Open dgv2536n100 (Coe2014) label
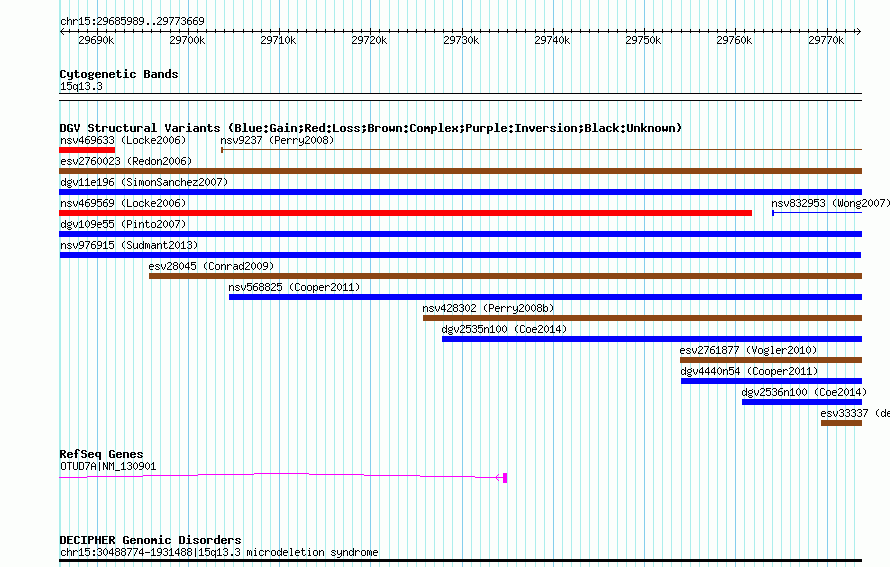890x567 pixels. coord(804,392)
